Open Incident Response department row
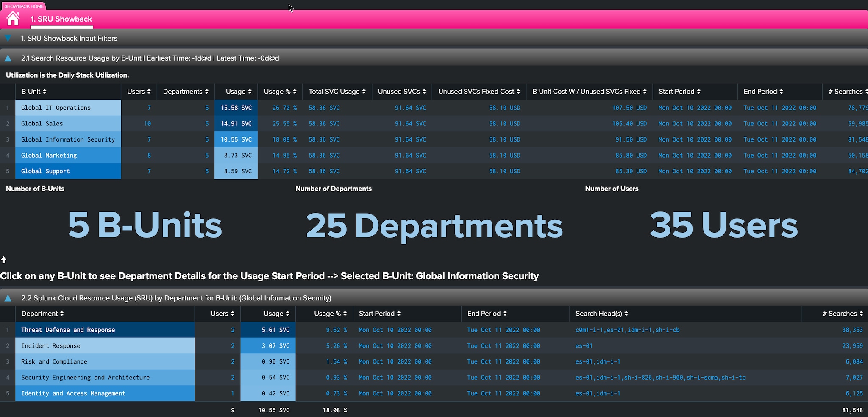868x417 pixels. point(105,346)
